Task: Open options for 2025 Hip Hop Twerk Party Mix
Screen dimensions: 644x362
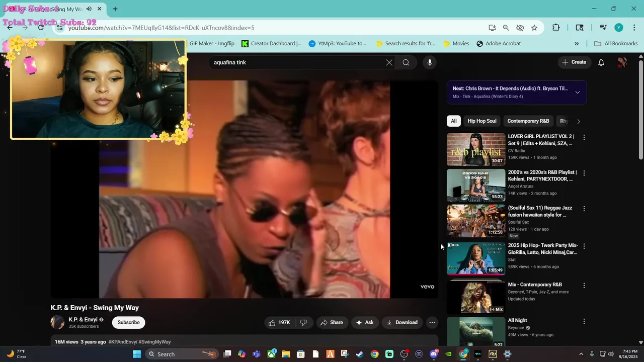Action: tap(584, 246)
